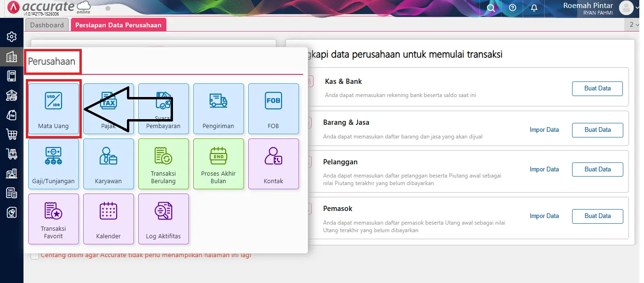Screen dimensions: 644x283
Task: Tick the Centang disini checkbox
Action: pyautogui.click(x=35, y=256)
